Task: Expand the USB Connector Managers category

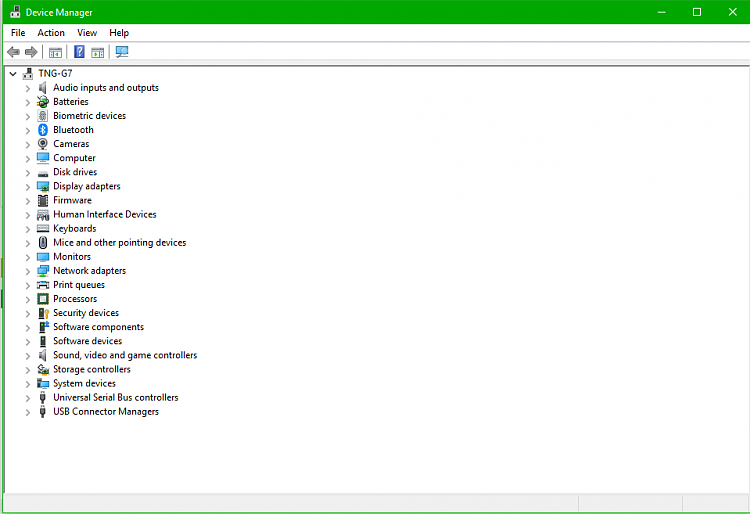Action: (28, 412)
